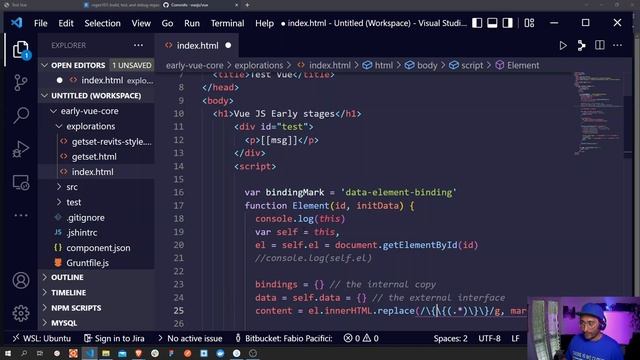The height and width of the screenshot is (360, 640).
Task: Open component.json file
Action: tap(97, 248)
